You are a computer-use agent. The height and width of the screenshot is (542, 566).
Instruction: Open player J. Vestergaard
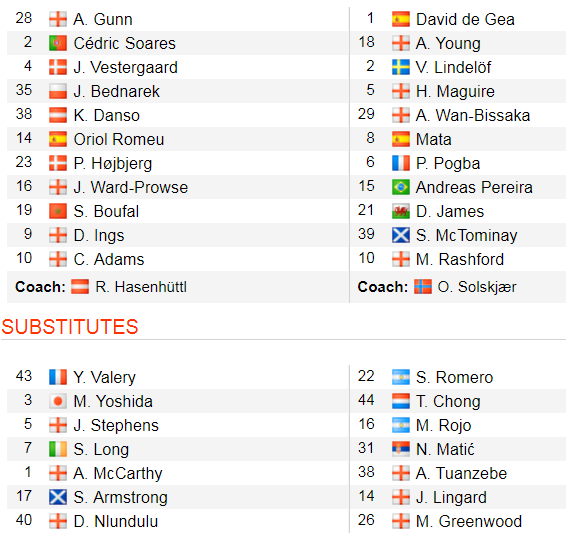(126, 67)
